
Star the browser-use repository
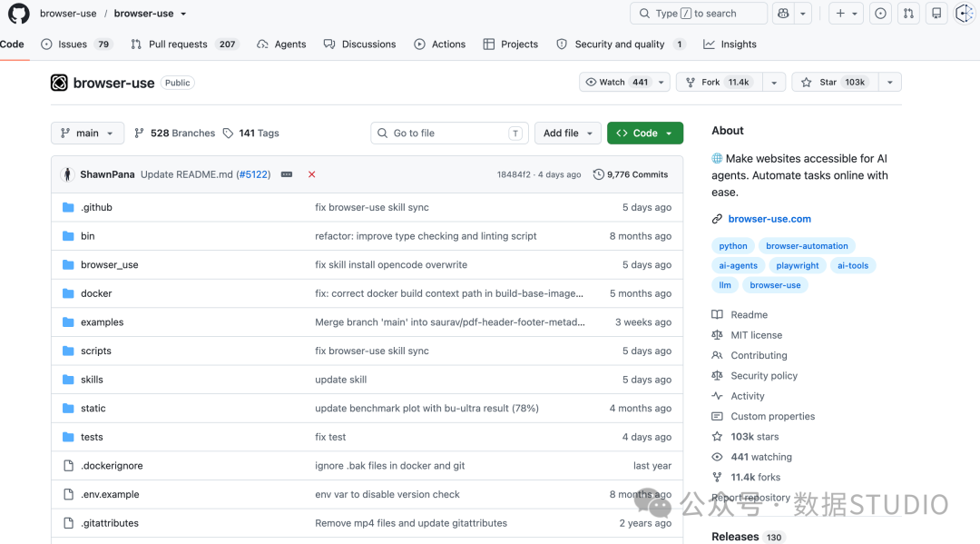click(836, 82)
